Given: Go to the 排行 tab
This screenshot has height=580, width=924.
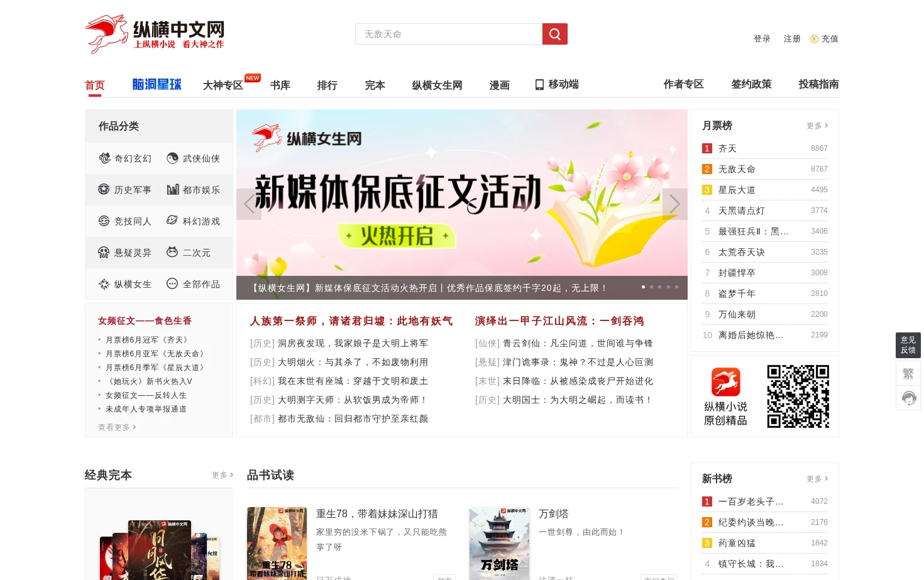Looking at the screenshot, I should 327,85.
